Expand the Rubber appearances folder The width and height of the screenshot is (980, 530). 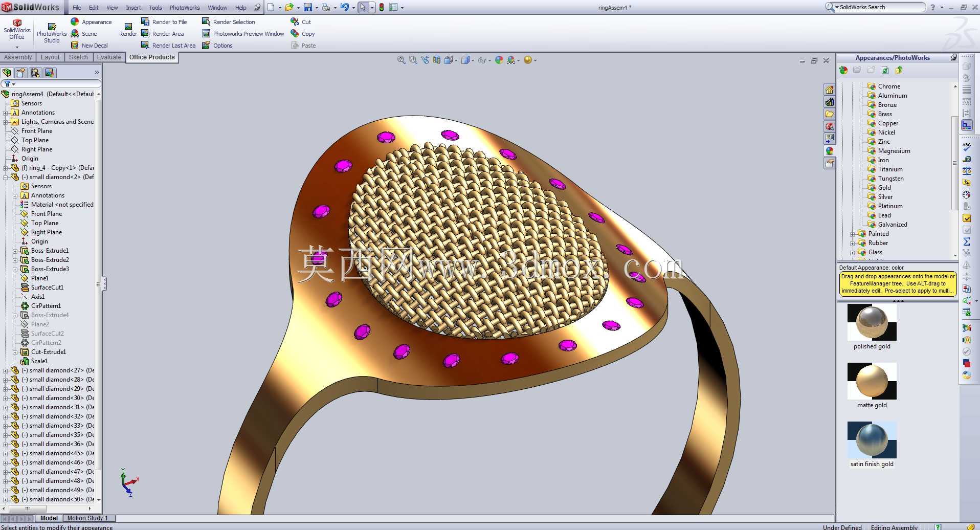coord(852,244)
